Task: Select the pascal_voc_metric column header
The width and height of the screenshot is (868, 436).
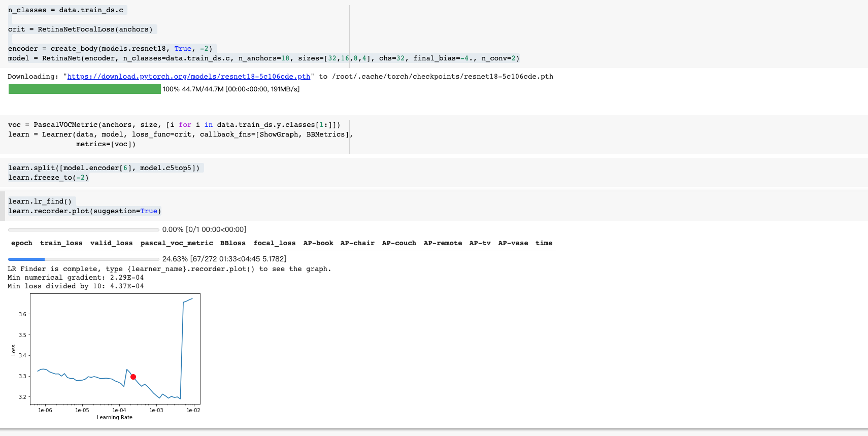Action: coord(177,243)
